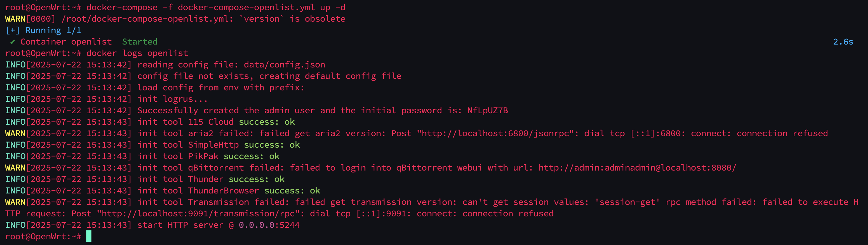Click the 2.6s elapsed time indicator
Image resolution: width=868 pixels, height=245 pixels.
[x=843, y=42]
